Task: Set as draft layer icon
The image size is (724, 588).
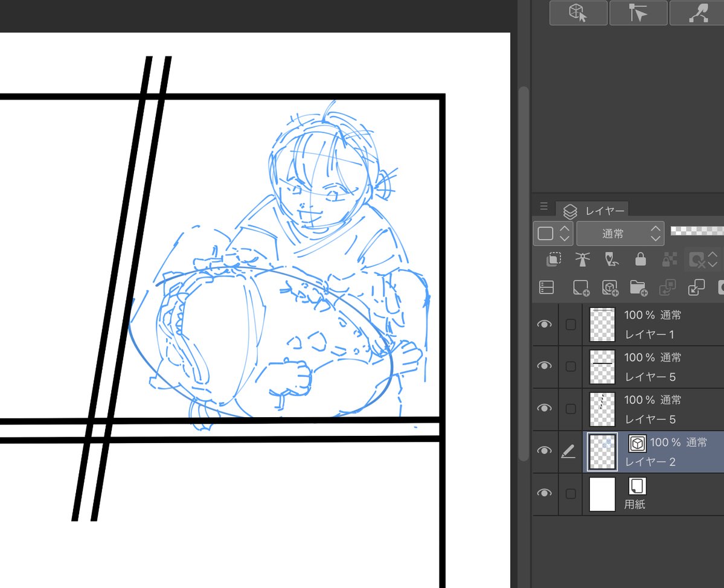Action: (611, 260)
